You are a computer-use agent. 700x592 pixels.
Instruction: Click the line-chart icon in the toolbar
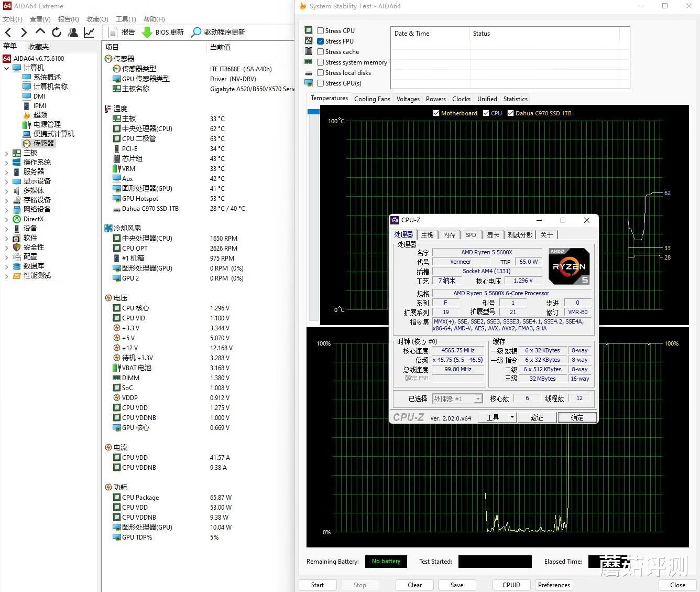click(x=89, y=32)
